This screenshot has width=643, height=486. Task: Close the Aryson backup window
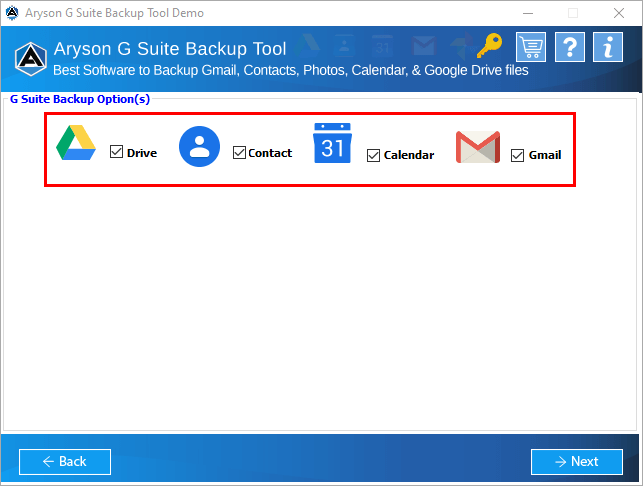(619, 13)
